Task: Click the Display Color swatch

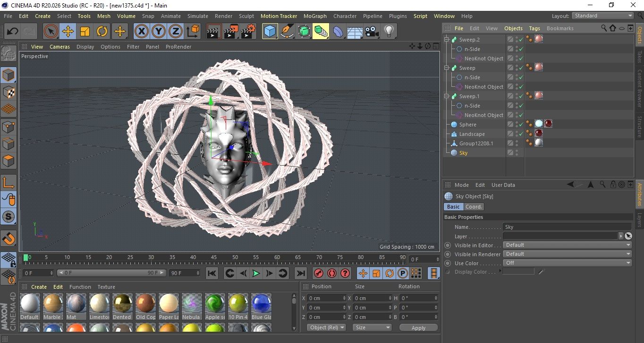Action: tap(518, 271)
